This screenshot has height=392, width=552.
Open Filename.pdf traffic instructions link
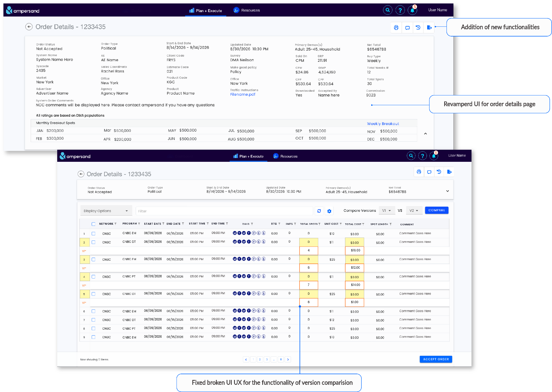coord(243,94)
